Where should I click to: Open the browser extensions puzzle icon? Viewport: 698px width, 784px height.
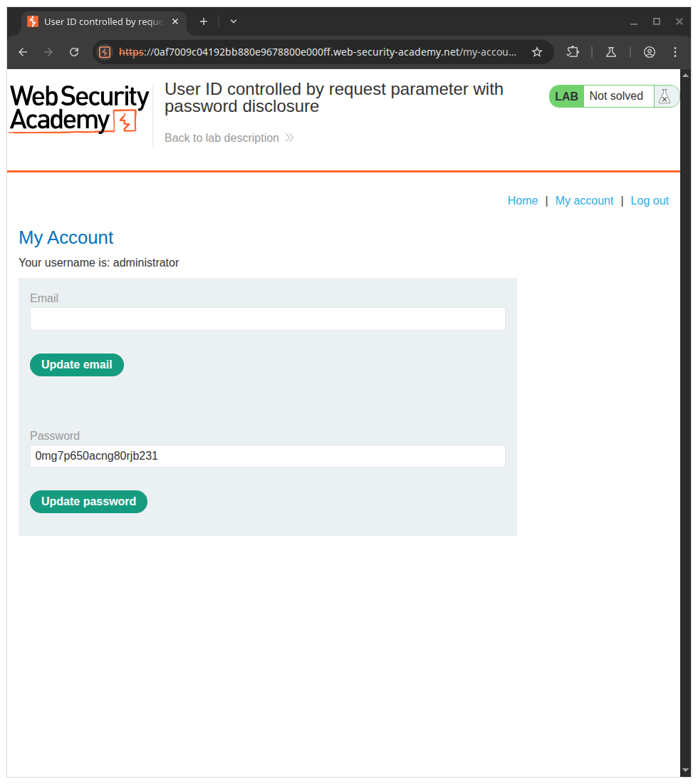[x=573, y=52]
